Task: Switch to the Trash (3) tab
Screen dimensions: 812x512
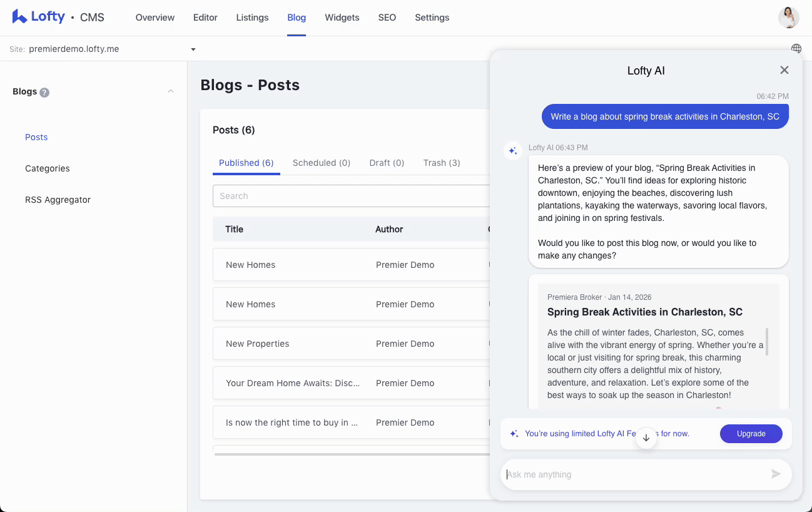Action: click(441, 163)
